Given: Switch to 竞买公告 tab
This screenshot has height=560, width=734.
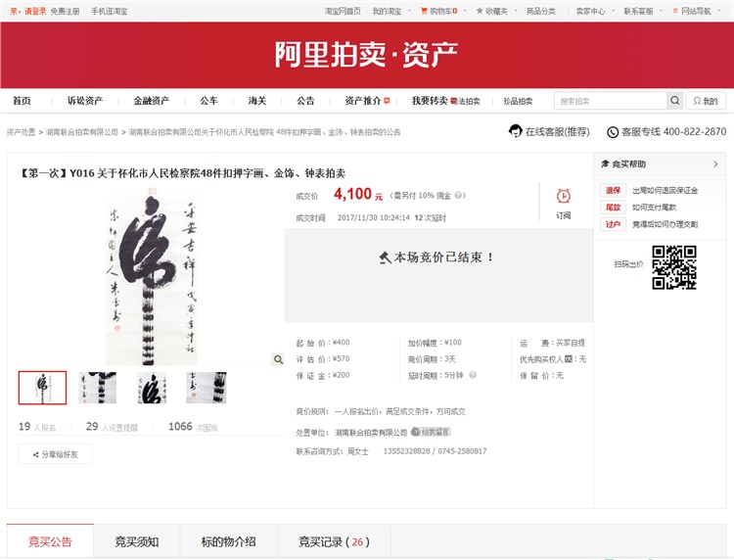Looking at the screenshot, I should pos(50,541).
